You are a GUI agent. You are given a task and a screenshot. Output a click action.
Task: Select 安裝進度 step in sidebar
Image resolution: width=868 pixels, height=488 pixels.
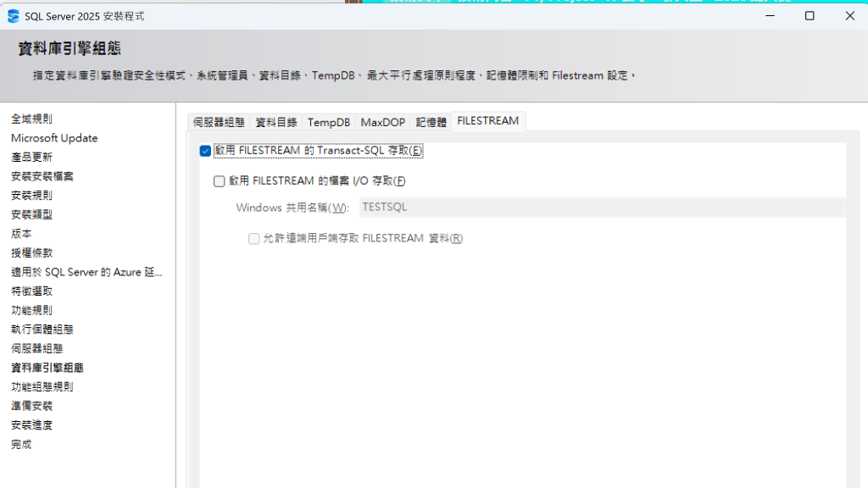point(31,425)
